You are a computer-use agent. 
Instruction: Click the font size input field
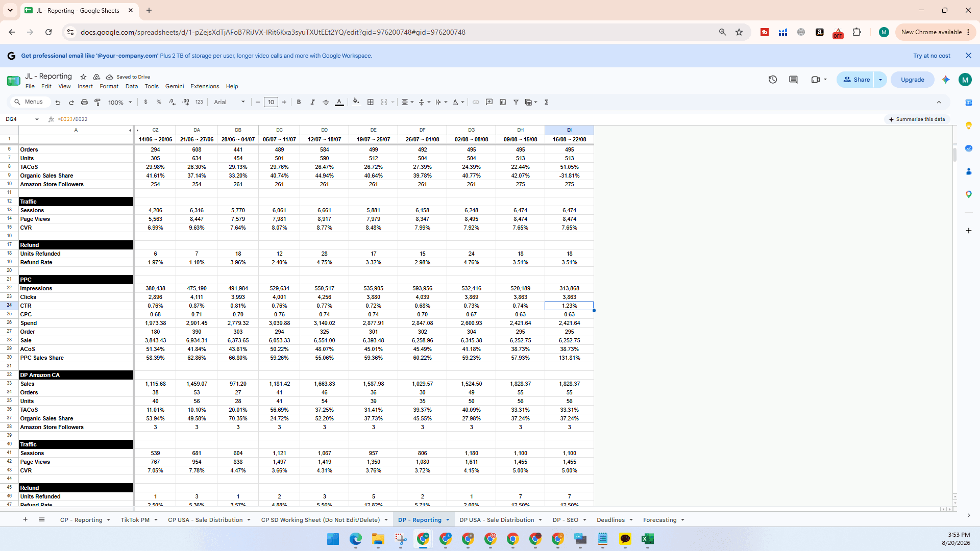271,102
